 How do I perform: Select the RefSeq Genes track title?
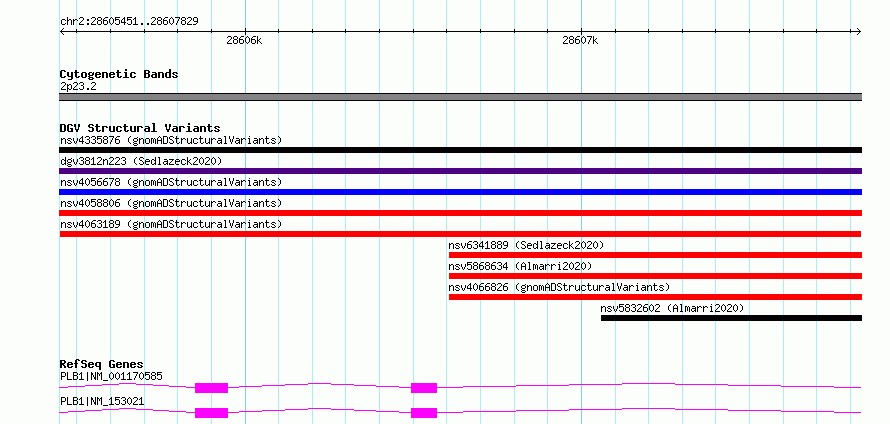102,364
